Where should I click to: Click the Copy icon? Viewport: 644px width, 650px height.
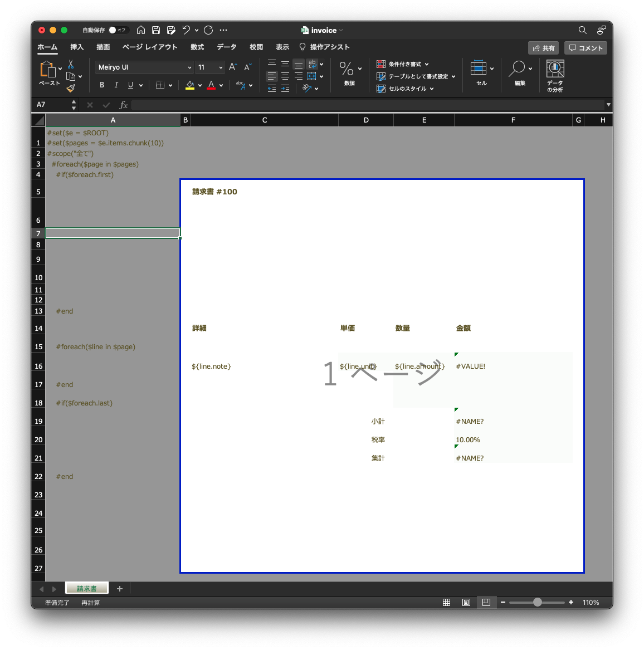(x=71, y=76)
